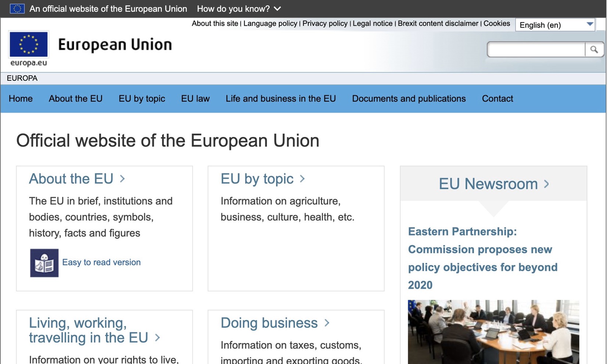Click inside the search text field

(536, 50)
